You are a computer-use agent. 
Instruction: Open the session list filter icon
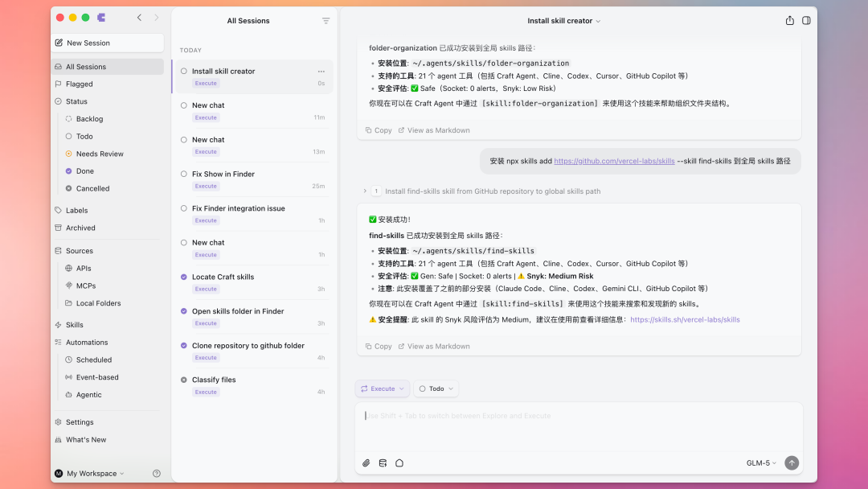point(326,21)
